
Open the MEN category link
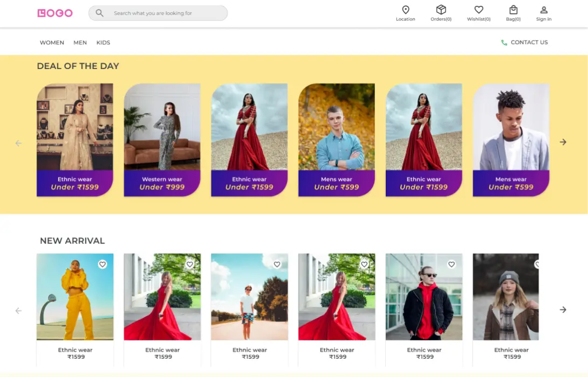[80, 43]
